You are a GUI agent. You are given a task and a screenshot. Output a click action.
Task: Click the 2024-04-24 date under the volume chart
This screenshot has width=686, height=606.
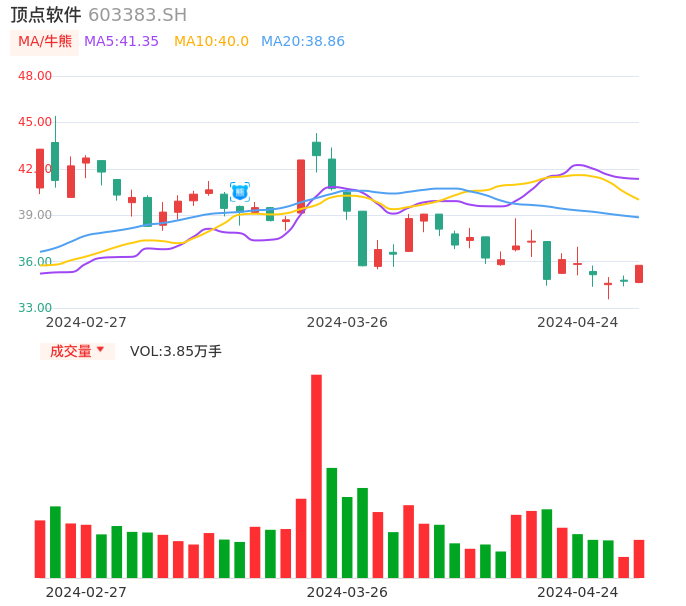click(578, 592)
